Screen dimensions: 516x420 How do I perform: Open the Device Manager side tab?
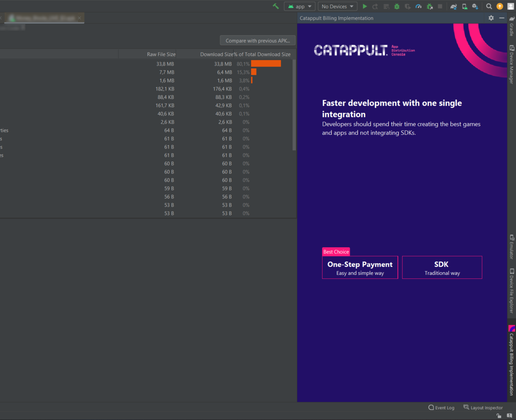tap(511, 64)
